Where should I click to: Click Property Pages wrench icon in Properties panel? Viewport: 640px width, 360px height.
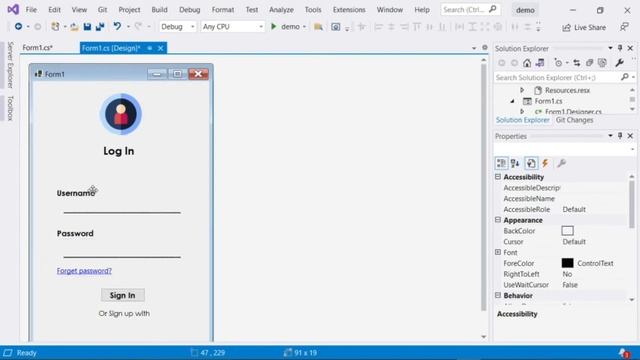coord(562,163)
